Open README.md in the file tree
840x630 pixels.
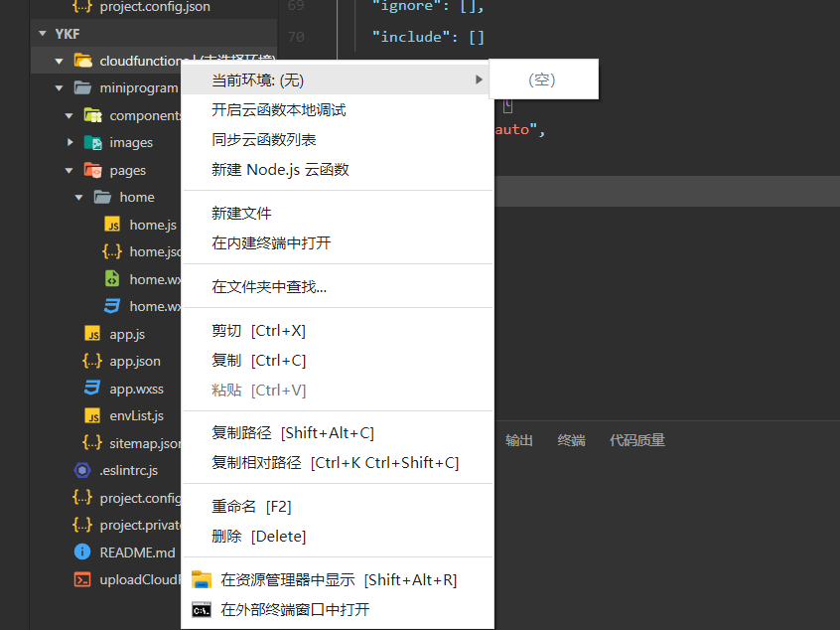137,552
